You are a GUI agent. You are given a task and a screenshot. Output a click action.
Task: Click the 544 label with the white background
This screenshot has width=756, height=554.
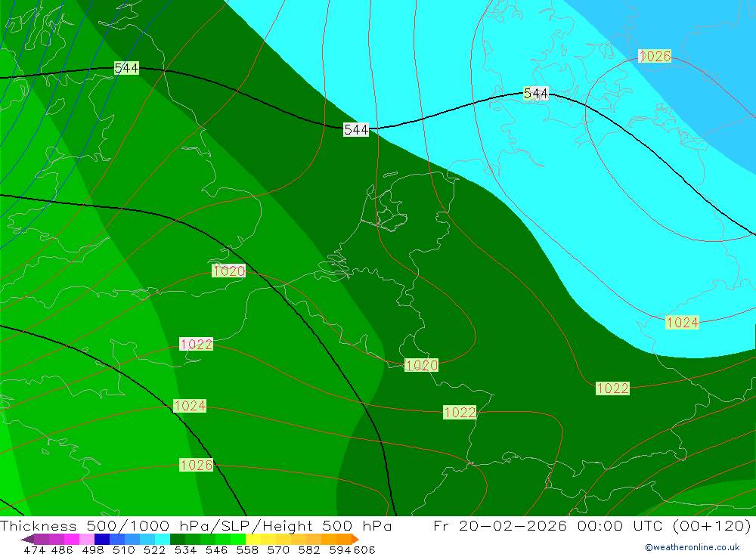(356, 130)
